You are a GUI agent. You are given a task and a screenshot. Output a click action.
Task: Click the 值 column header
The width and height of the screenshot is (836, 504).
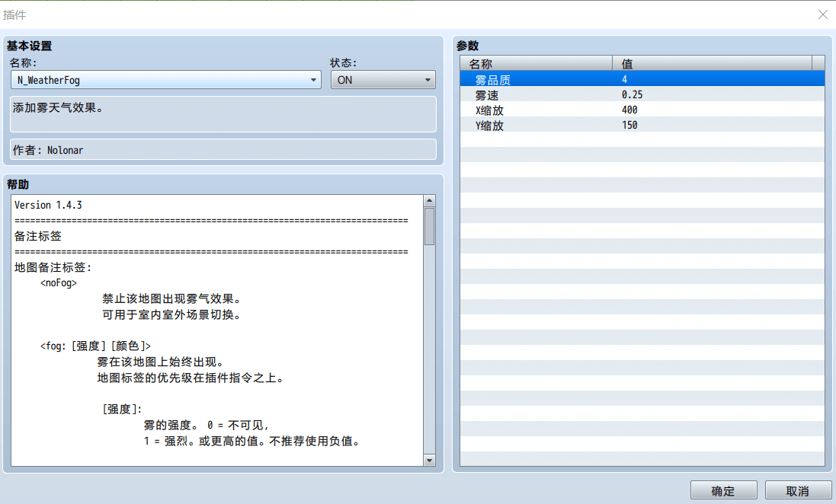pyautogui.click(x=712, y=63)
